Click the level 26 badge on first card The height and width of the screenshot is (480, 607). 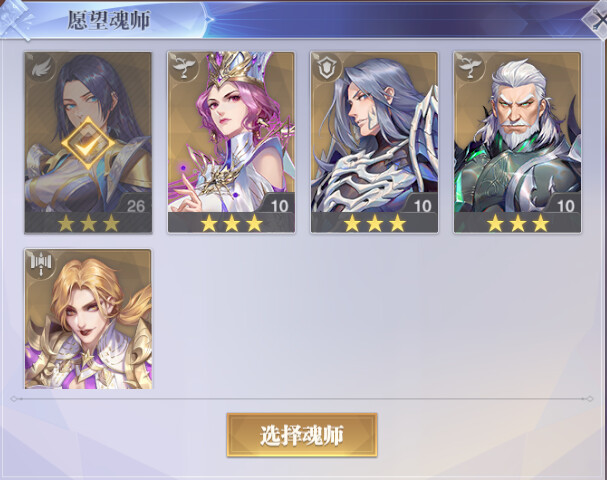(136, 205)
